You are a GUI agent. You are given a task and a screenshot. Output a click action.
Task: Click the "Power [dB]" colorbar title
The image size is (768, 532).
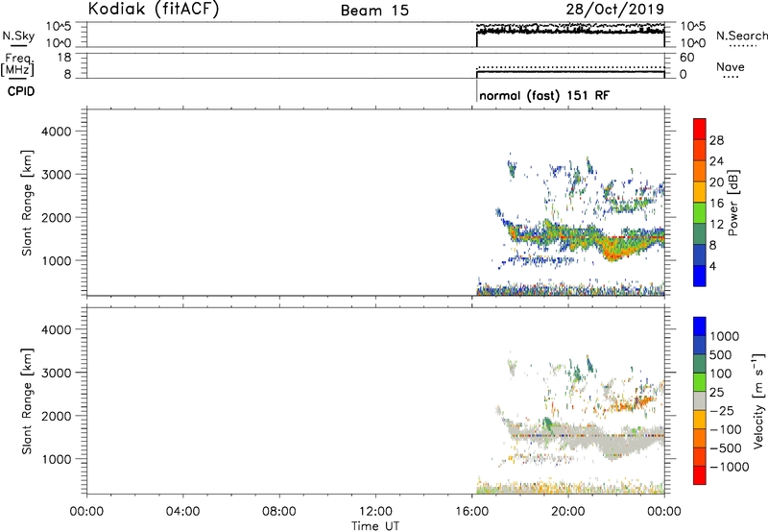[x=732, y=203]
